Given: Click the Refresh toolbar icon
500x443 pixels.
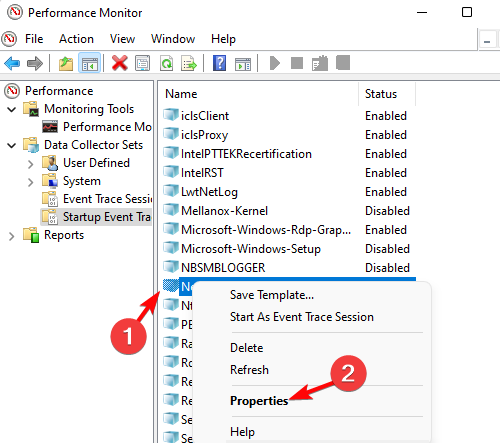Looking at the screenshot, I should [166, 63].
